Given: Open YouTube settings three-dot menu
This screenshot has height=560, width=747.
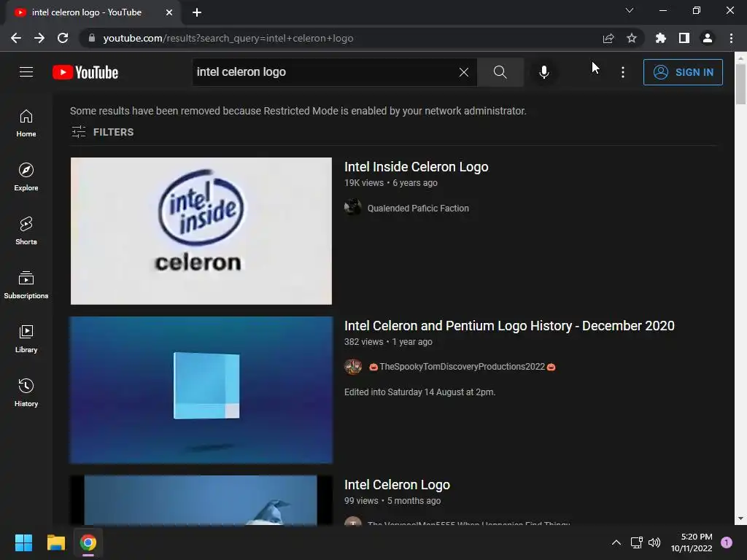Looking at the screenshot, I should (x=623, y=72).
